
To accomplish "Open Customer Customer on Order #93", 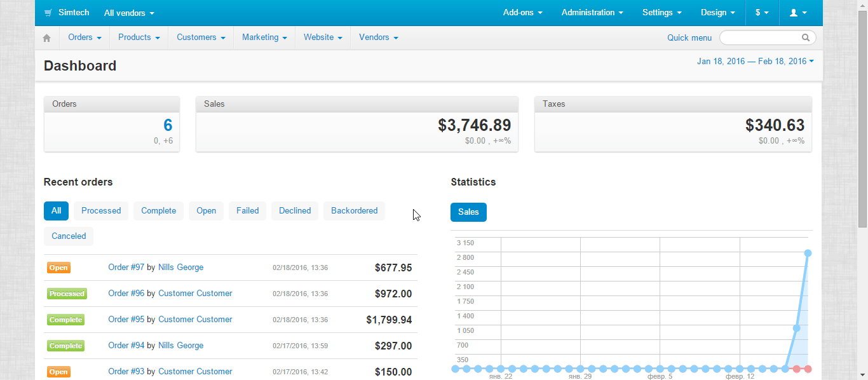I will 195,372.
